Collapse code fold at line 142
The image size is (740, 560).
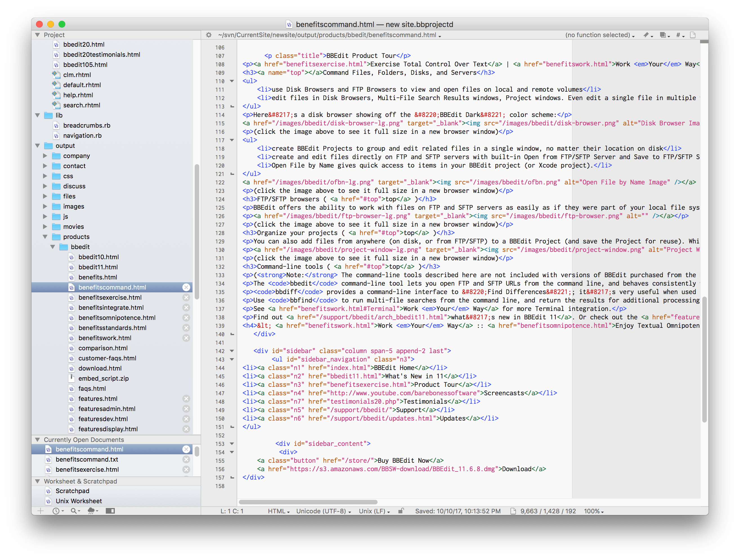tap(232, 351)
